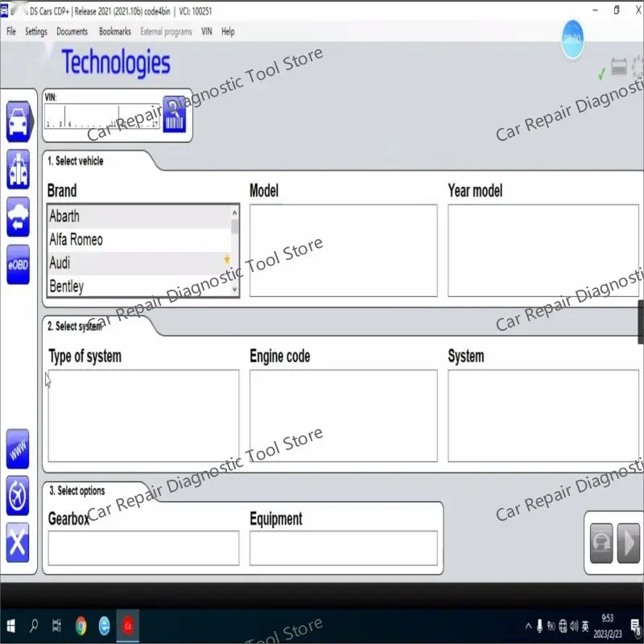
Task: Select the '2. Select system' tab
Action: (75, 327)
